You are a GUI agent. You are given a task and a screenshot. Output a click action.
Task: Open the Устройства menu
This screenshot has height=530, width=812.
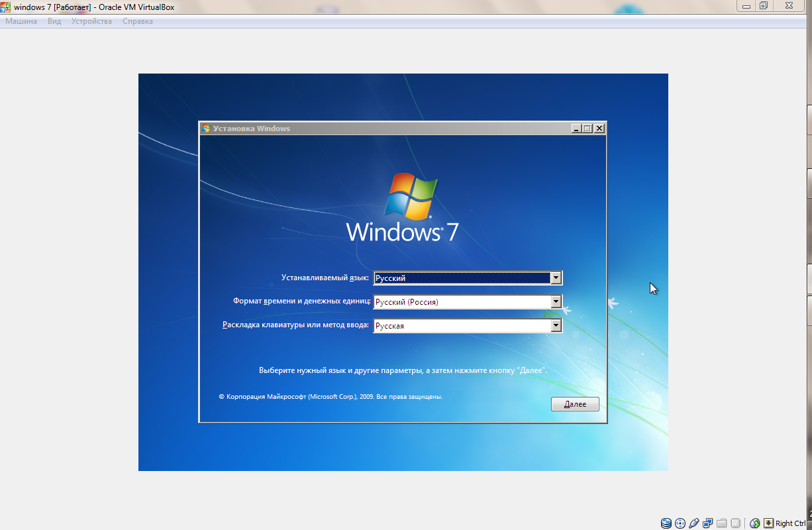tap(91, 21)
